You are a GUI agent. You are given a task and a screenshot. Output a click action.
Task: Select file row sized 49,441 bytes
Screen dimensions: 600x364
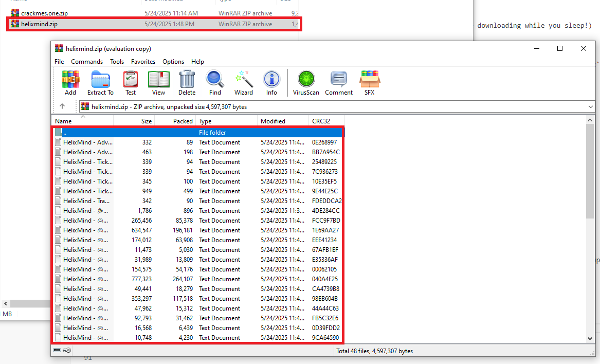click(198, 288)
